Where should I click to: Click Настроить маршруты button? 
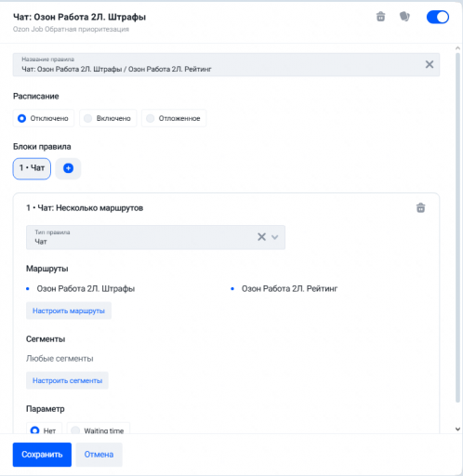coord(69,311)
